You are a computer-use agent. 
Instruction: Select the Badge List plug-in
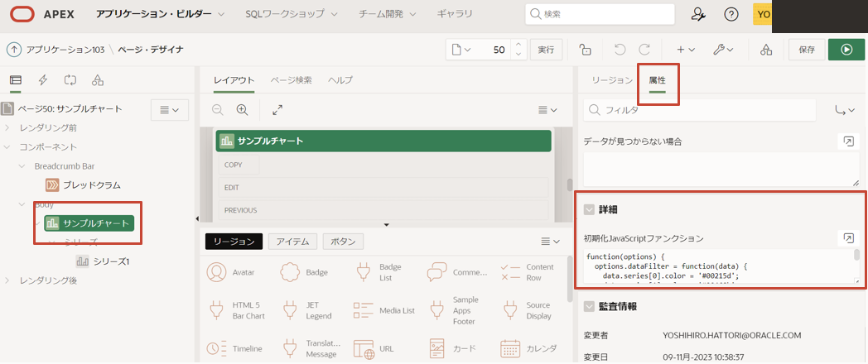point(378,272)
